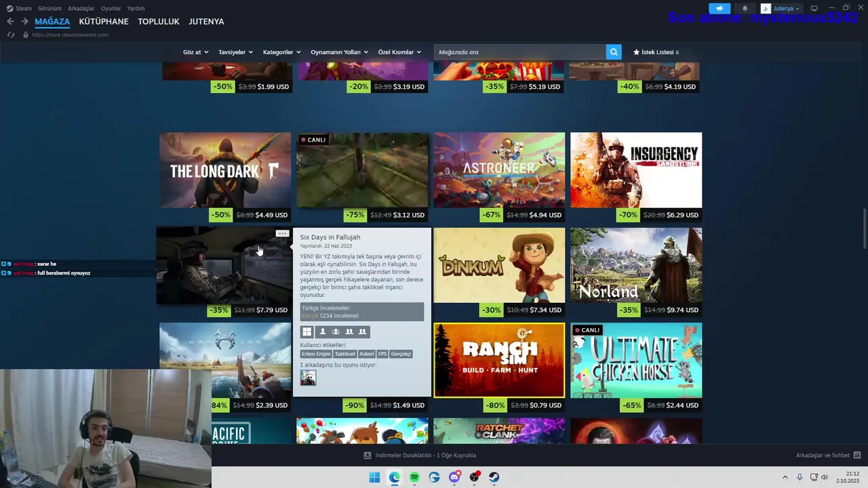The image size is (868, 488).
Task: Click the 'Erken Erişim' tag
Action: [316, 354]
